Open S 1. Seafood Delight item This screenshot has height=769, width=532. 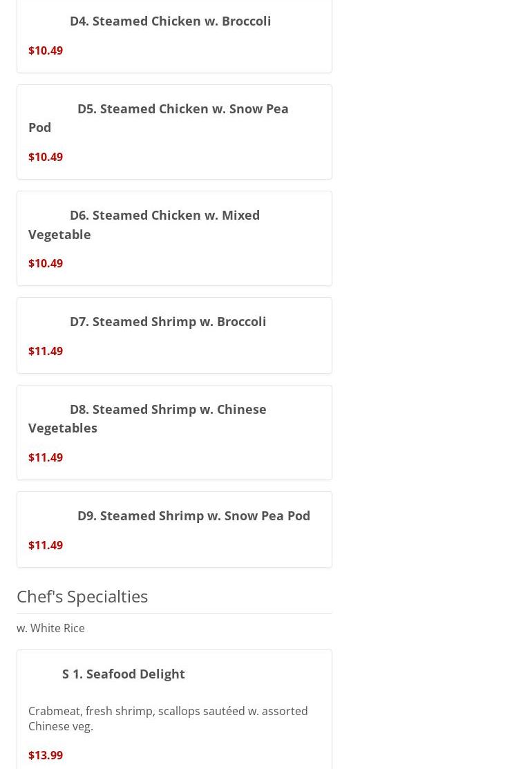pyautogui.click(x=124, y=674)
